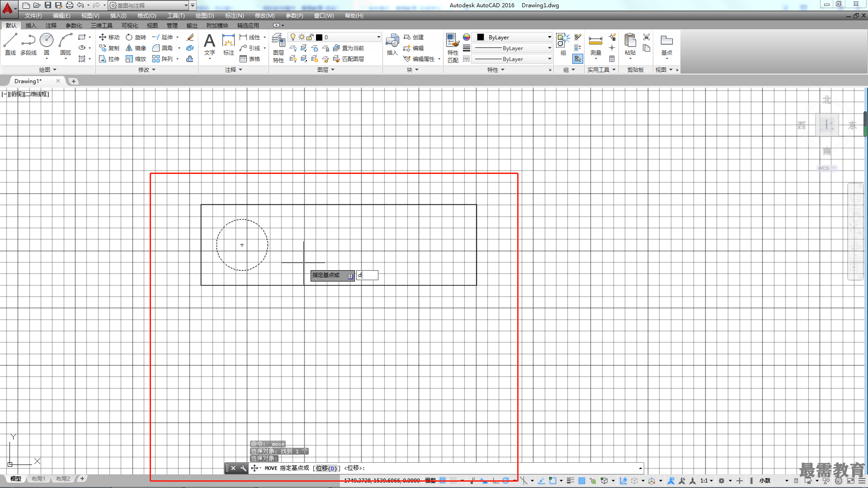Click the 延伸 (Extend) tool
Screen dimensions: 868x488
(162, 37)
